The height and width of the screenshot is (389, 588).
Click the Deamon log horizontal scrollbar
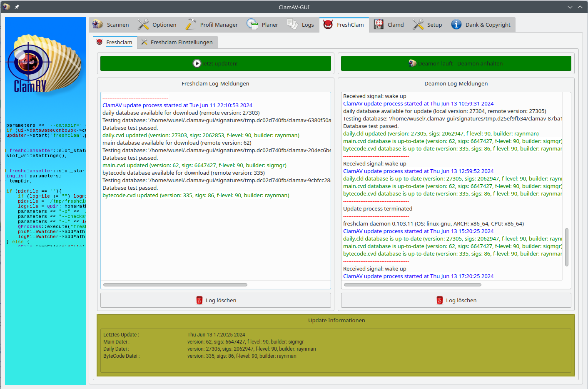pos(413,285)
